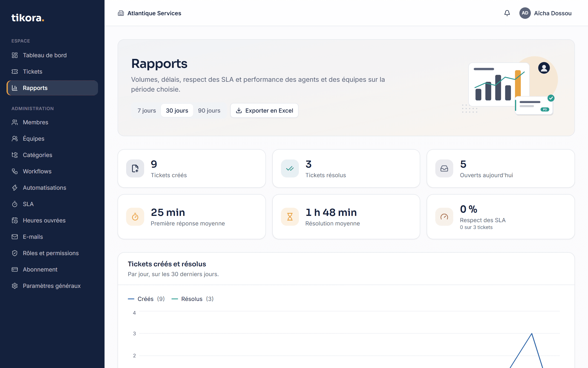Viewport: 588px width, 368px height.
Task: Click the Heures ouvrées calendar icon
Action: coord(15,221)
